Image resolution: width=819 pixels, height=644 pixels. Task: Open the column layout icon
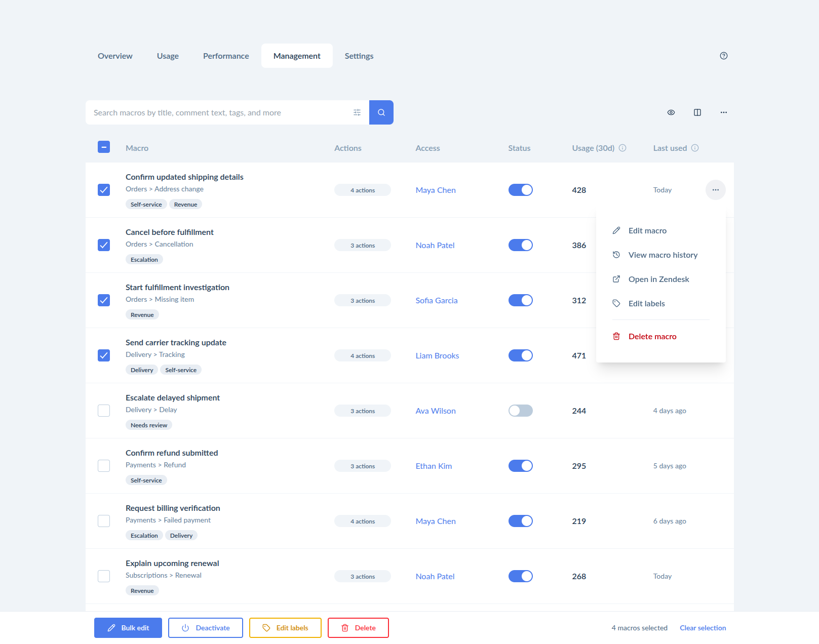tap(697, 112)
